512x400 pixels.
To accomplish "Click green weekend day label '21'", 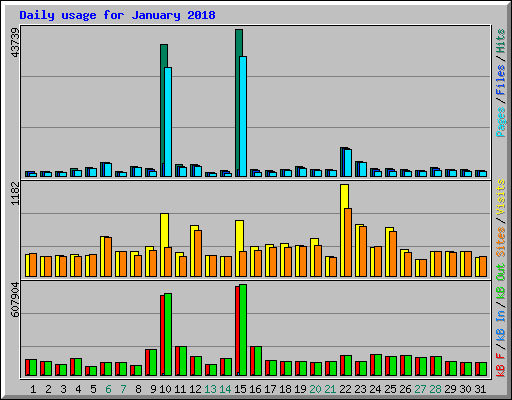I will pos(330,389).
